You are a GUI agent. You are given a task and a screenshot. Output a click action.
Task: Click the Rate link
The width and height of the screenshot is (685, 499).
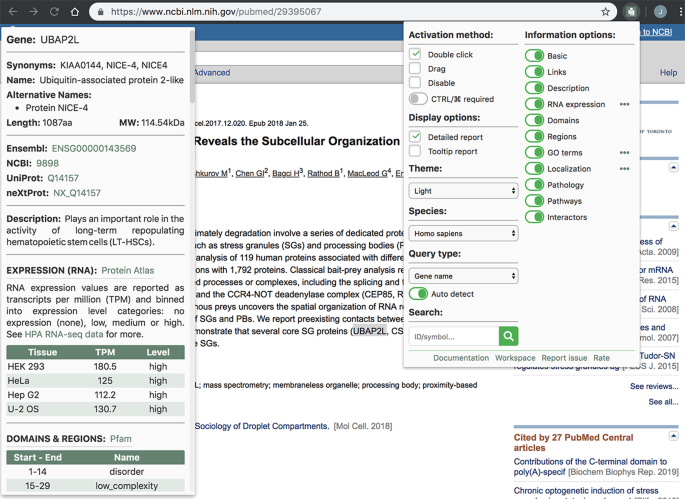pyautogui.click(x=601, y=358)
